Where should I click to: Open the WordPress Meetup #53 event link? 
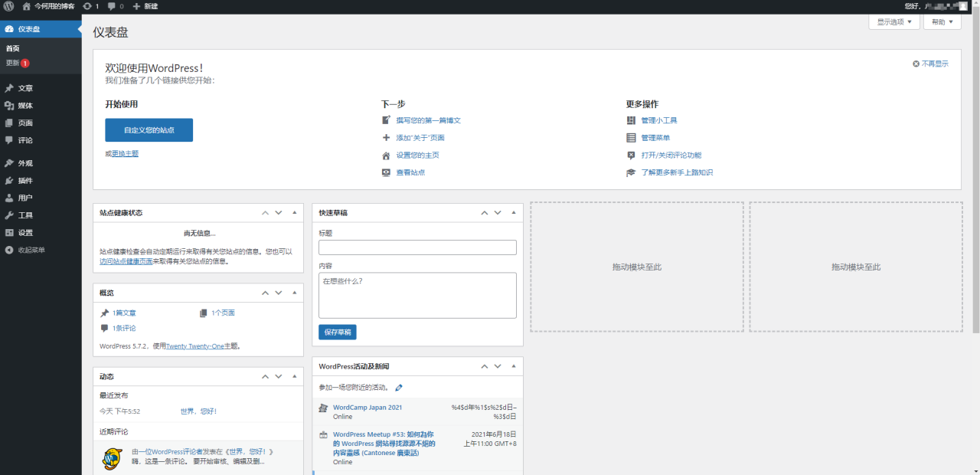pyautogui.click(x=384, y=444)
